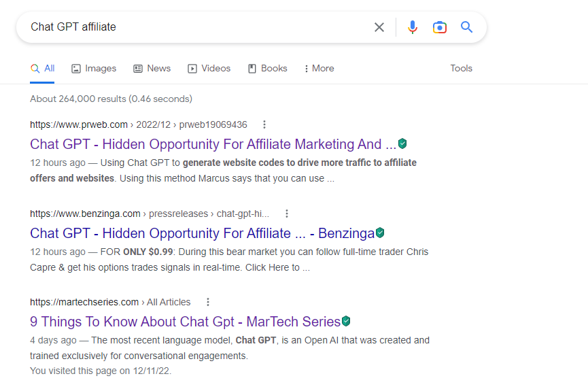Open the Tools filter options
The height and width of the screenshot is (389, 588).
(x=462, y=68)
